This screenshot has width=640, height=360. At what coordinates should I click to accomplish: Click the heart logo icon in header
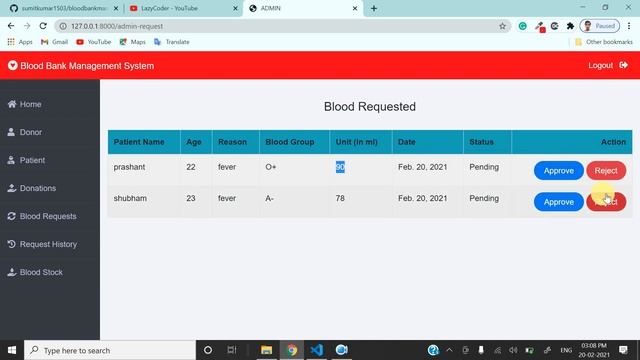point(13,65)
